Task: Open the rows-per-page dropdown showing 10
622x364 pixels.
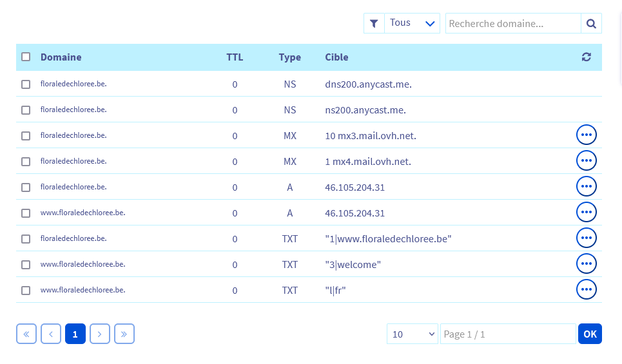Action: click(x=413, y=334)
